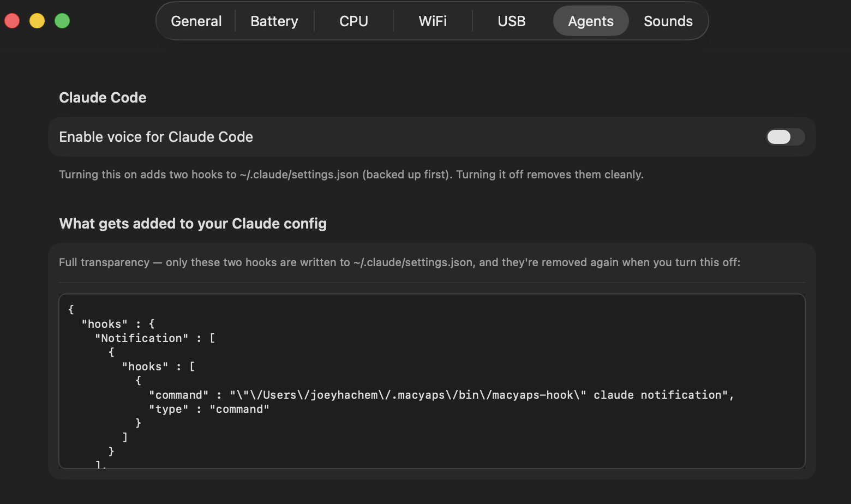Click the red close window button
This screenshot has width=851, height=504.
[12, 21]
